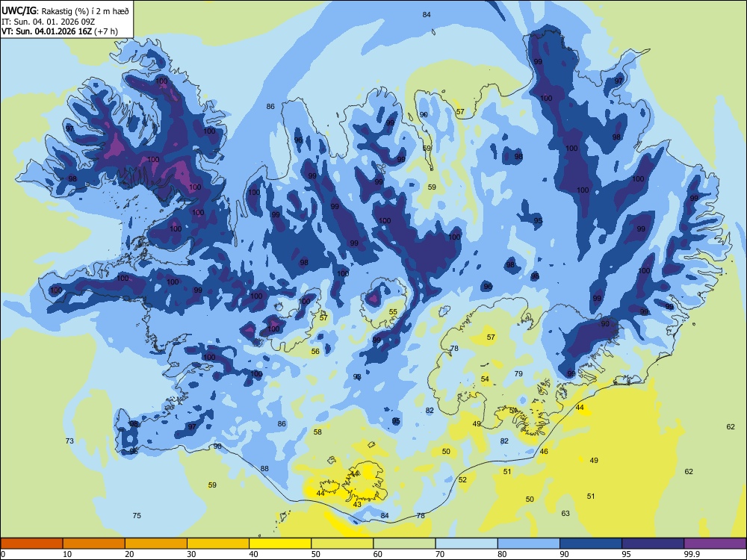The width and height of the screenshot is (747, 560).
Task: Click the '0' label on the legend scale
Action: pyautogui.click(x=3, y=554)
